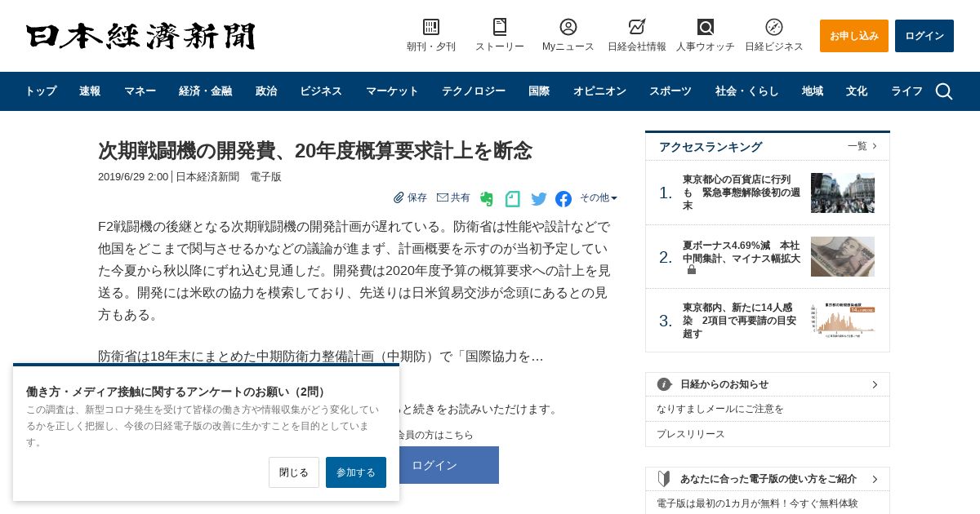Select the オピニオン navigation tab
The image size is (980, 514).
599,91
